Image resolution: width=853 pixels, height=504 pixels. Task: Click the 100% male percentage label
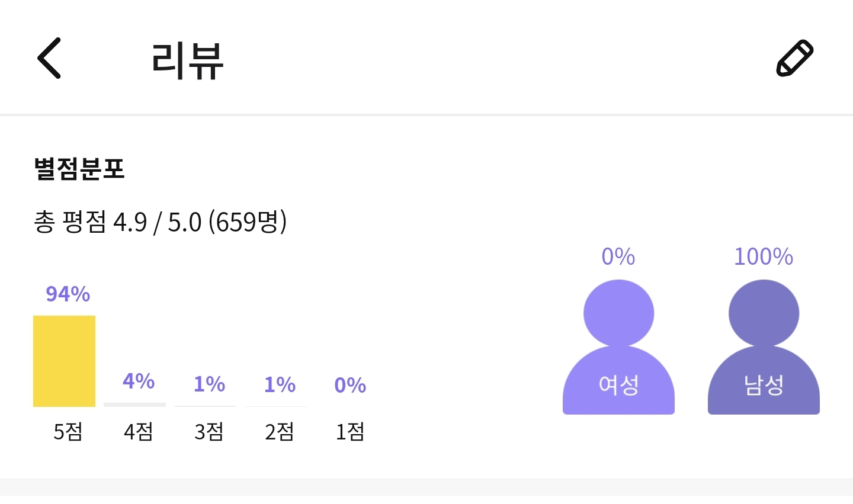pos(764,257)
